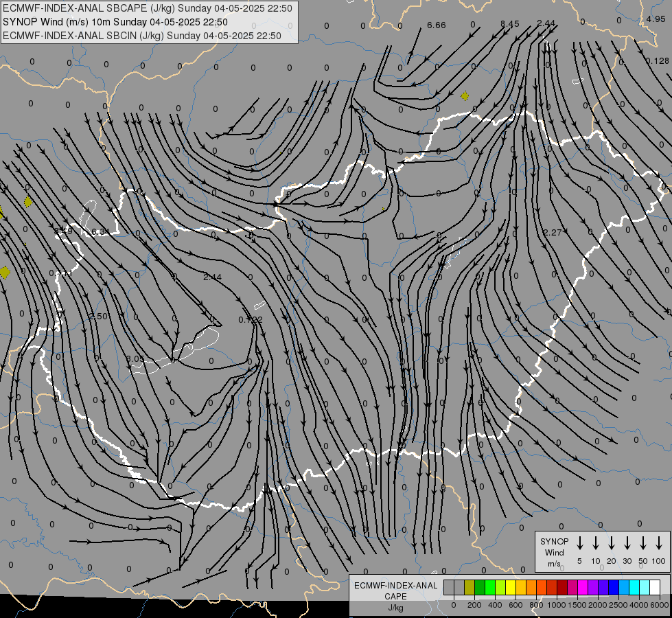Click the 1500 tick label in the CAPE legend
672x618 pixels.
(577, 605)
